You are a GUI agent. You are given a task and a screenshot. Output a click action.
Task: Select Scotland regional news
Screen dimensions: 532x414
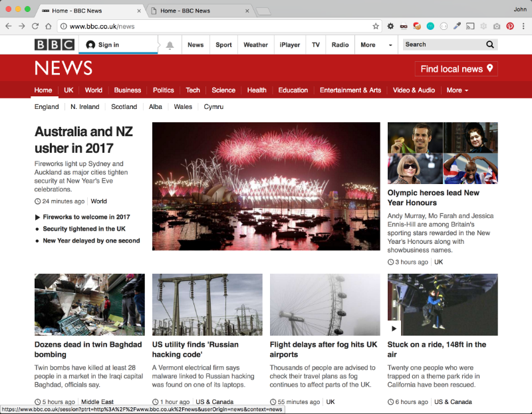coord(124,107)
